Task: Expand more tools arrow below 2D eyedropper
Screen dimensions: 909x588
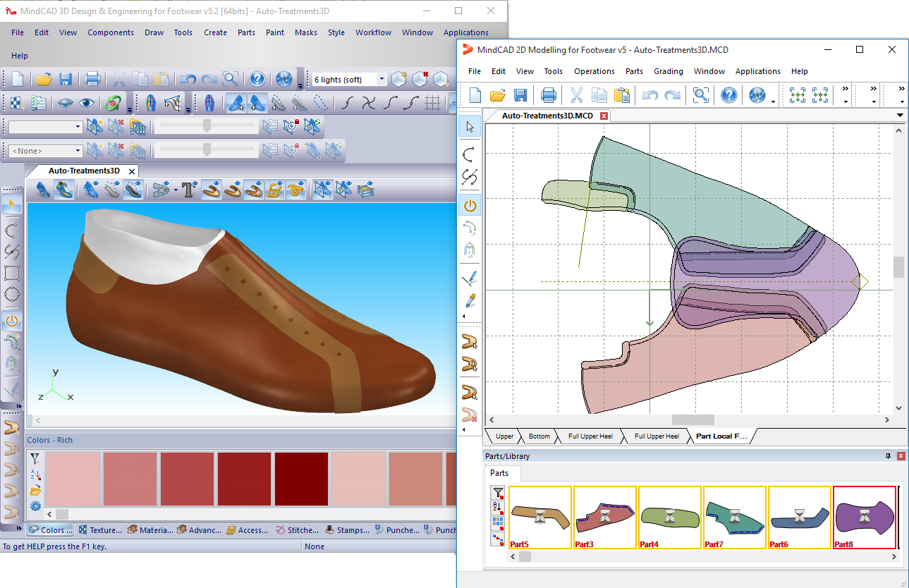Action: click(464, 317)
